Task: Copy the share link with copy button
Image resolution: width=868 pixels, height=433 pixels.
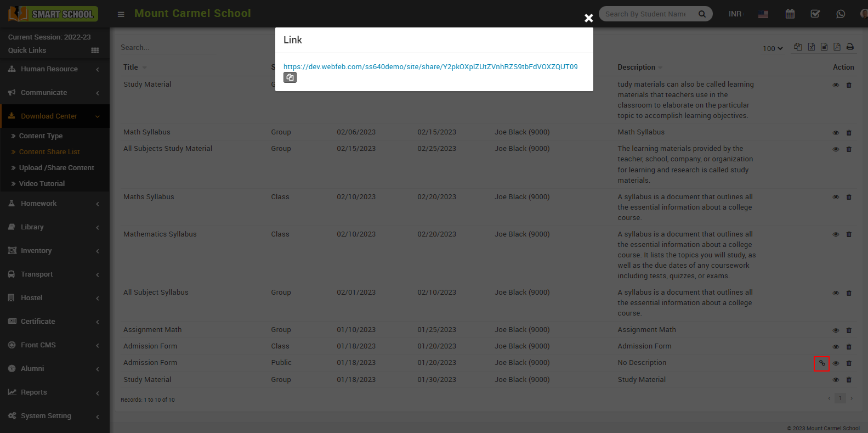Action: tap(290, 78)
